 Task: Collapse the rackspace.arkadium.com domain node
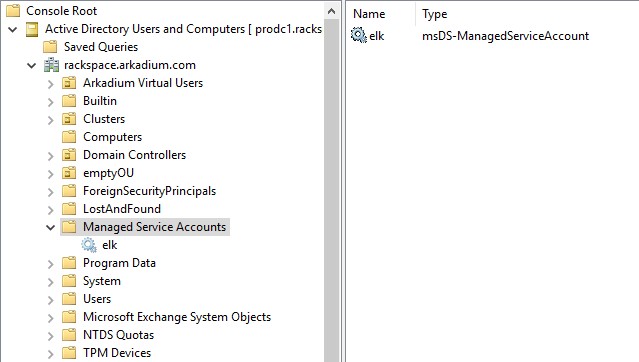[31, 65]
